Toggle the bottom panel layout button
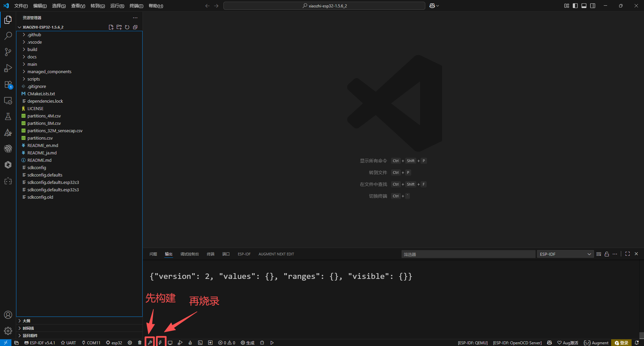Image resolution: width=644 pixels, height=346 pixels. (x=584, y=6)
